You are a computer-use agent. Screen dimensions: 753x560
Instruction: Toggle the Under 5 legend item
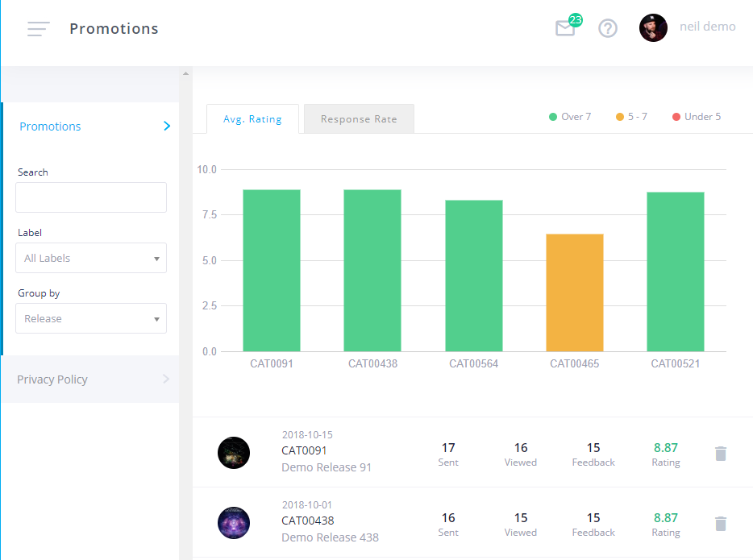click(x=697, y=117)
